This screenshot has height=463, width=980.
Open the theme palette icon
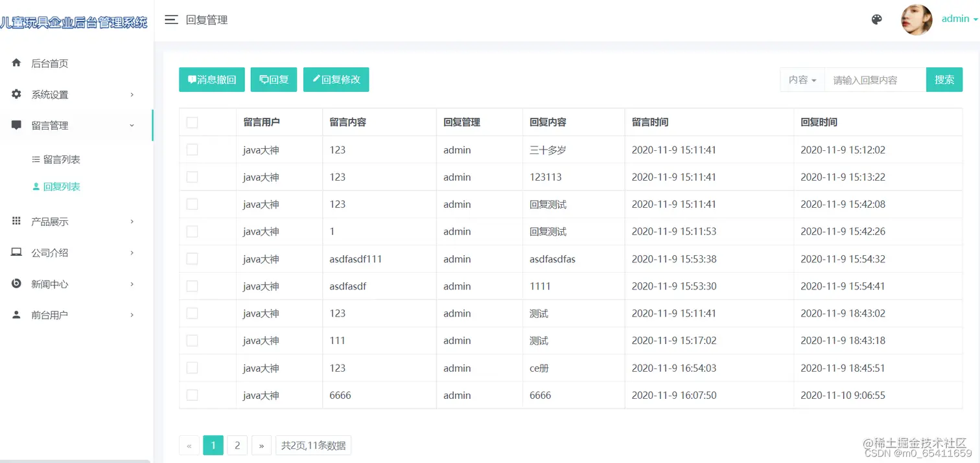pyautogui.click(x=876, y=19)
